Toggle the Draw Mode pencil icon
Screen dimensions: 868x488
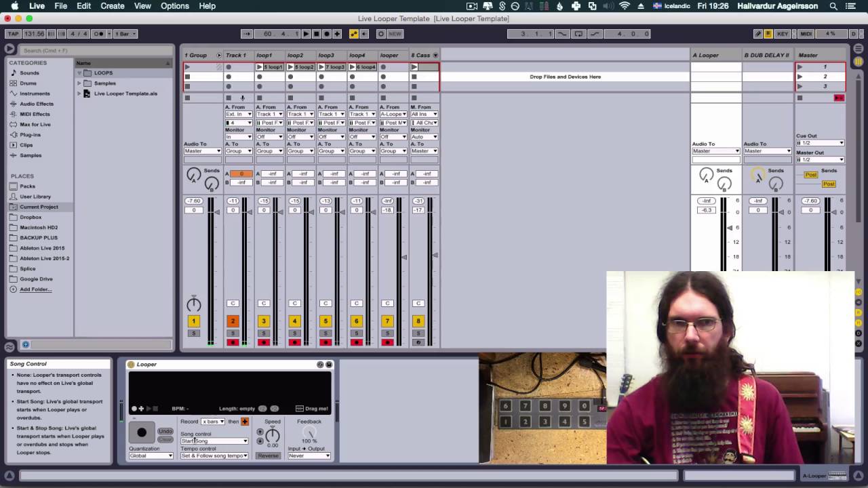(x=758, y=34)
